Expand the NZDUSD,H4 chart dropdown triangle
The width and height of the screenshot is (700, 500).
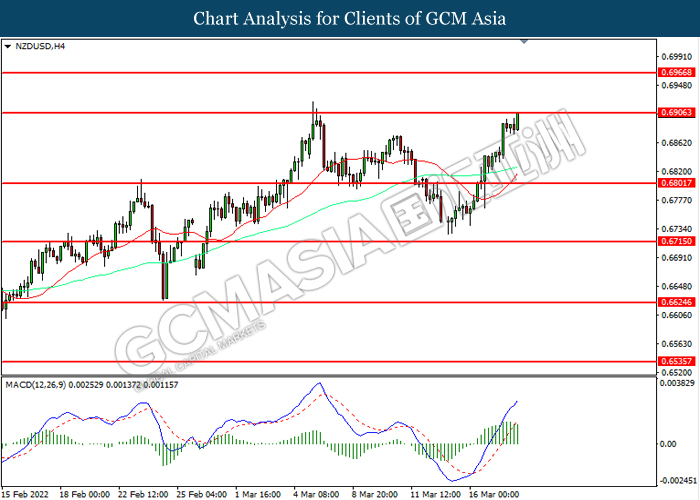[x=8, y=46]
